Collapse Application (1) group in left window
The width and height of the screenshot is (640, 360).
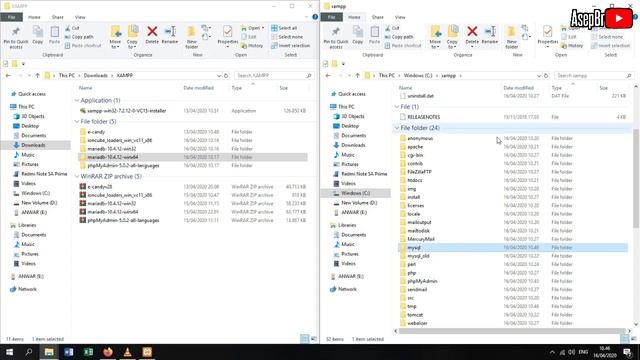[77, 100]
